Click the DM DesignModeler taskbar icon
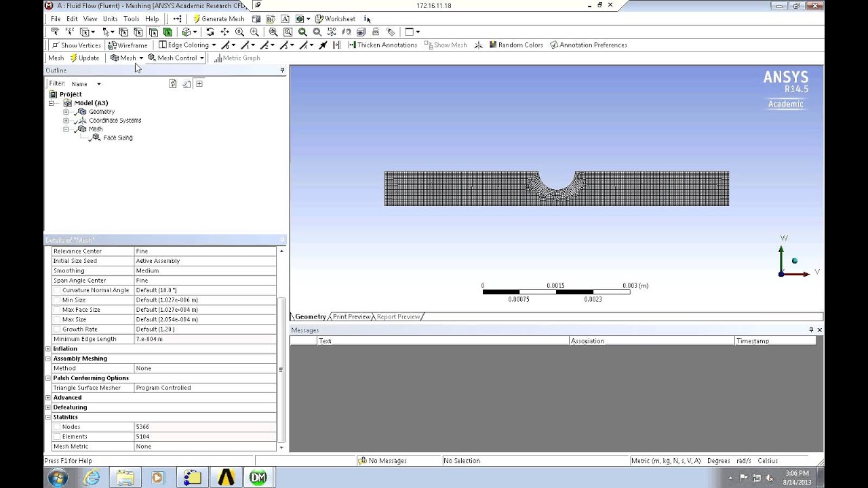The image size is (868, 488). (x=258, y=477)
